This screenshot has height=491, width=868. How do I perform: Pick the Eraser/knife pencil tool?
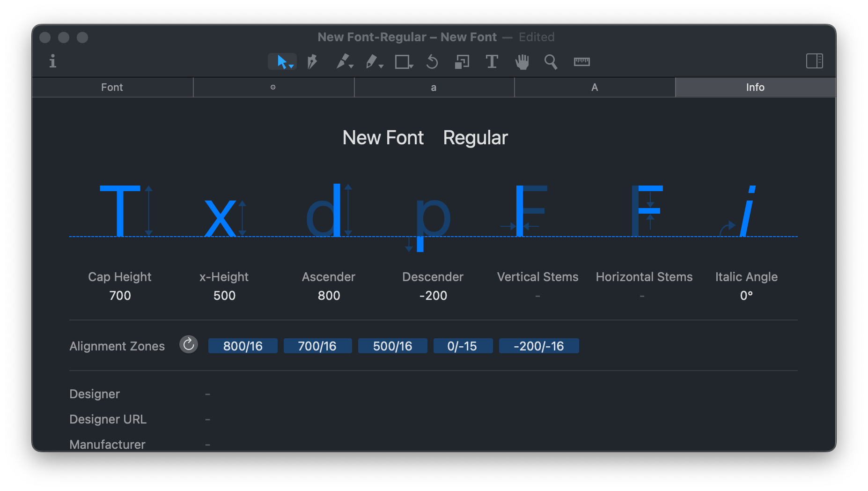pyautogui.click(x=374, y=61)
